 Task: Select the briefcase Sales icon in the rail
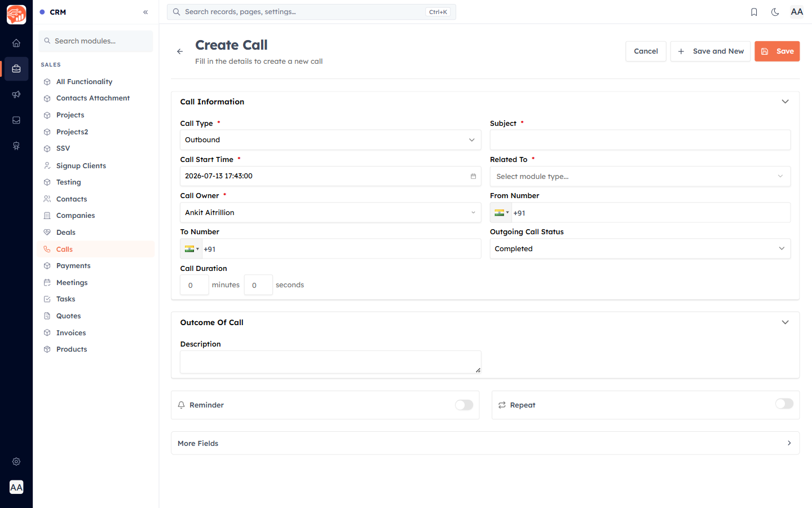coord(16,69)
